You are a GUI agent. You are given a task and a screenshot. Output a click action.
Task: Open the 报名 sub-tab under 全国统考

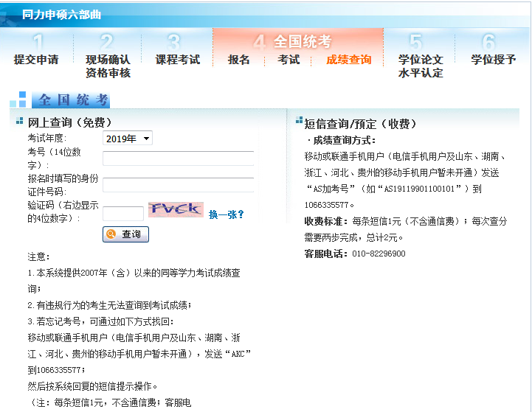(239, 59)
